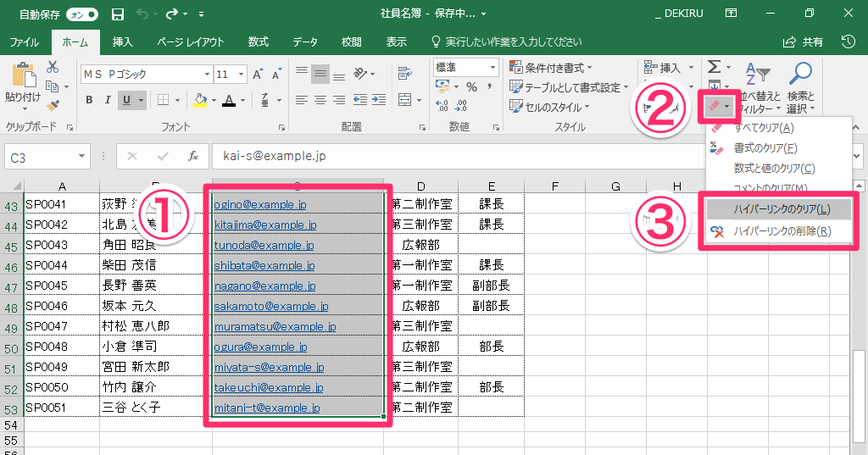Open the データ ribbon tab
868x455 pixels.
[x=305, y=42]
